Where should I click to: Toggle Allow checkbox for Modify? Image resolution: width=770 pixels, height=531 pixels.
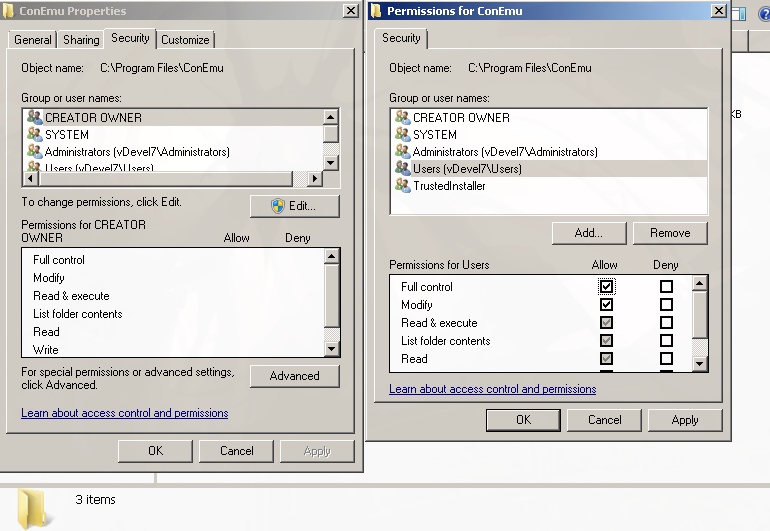coord(606,305)
